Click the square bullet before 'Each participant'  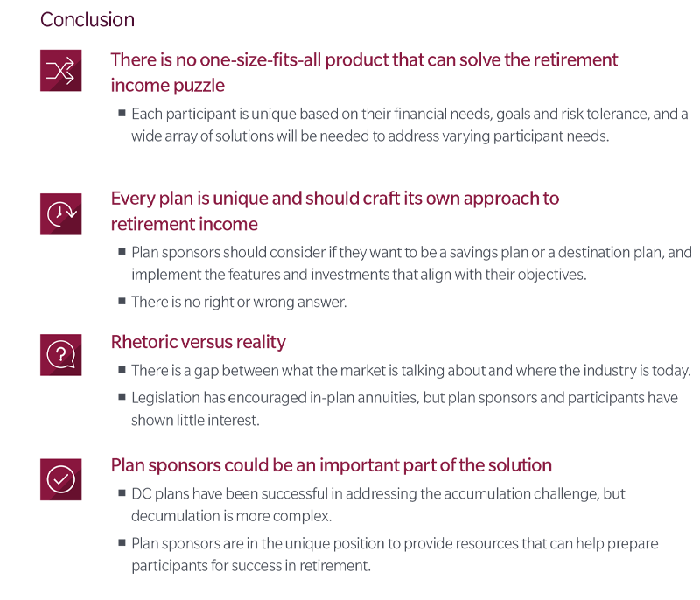tap(122, 113)
